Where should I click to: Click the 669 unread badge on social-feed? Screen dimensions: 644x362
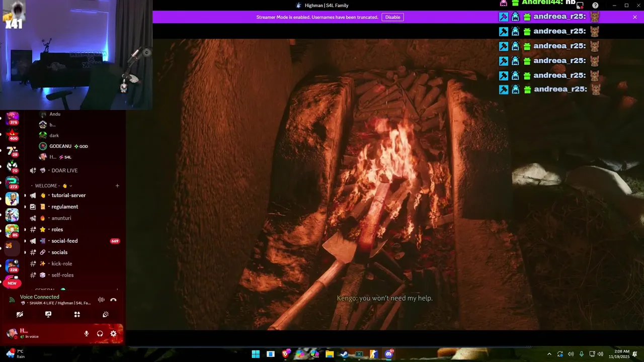point(115,241)
